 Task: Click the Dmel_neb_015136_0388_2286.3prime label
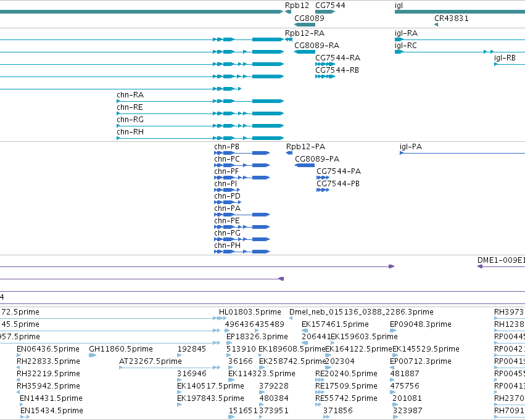(x=362, y=312)
